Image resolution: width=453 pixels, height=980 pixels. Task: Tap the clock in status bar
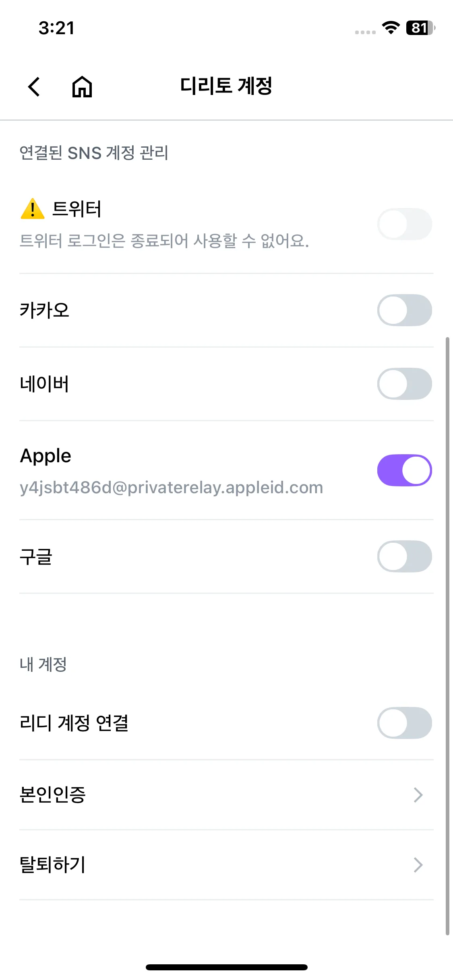56,28
